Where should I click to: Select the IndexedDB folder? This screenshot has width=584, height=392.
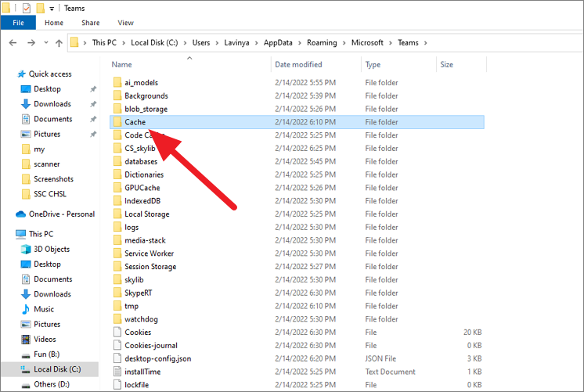pos(142,201)
